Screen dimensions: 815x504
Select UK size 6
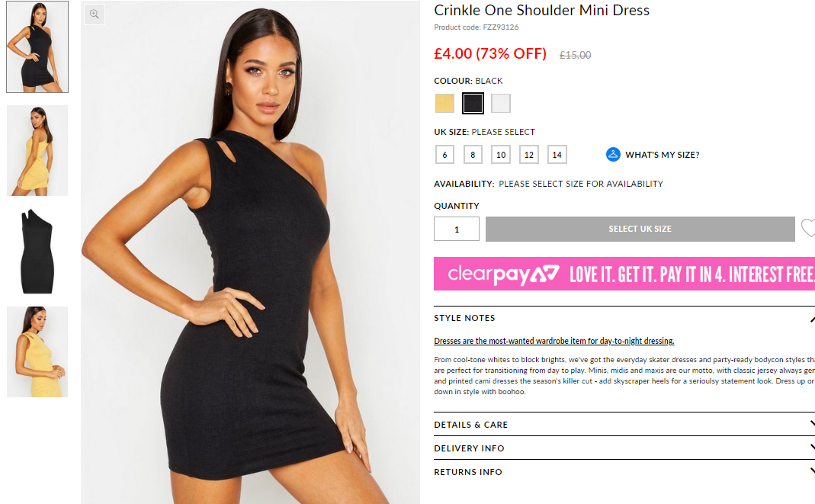point(444,154)
